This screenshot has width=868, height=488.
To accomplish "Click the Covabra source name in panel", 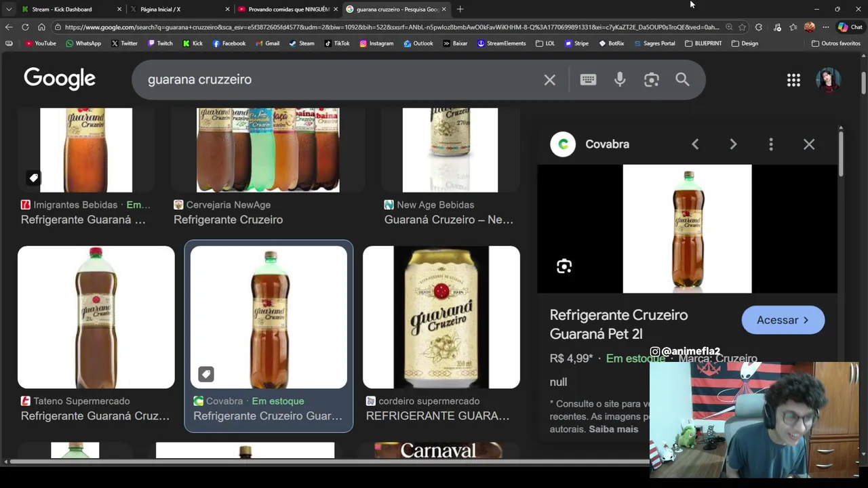I will click(607, 144).
